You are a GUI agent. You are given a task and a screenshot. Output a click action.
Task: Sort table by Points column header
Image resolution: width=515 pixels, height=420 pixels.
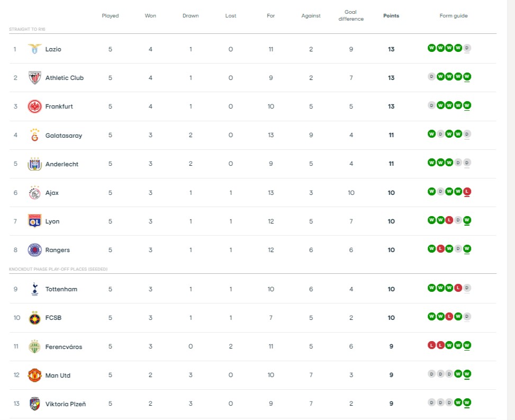(391, 16)
